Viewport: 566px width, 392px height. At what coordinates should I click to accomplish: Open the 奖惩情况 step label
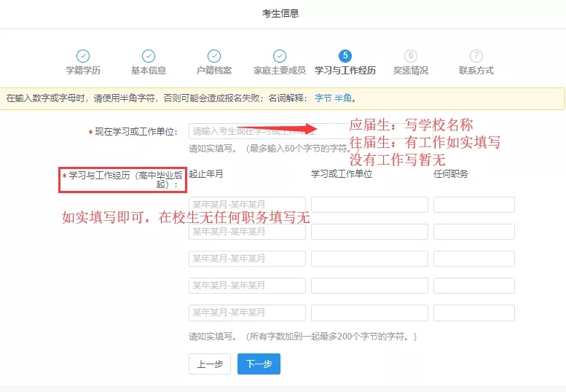411,71
